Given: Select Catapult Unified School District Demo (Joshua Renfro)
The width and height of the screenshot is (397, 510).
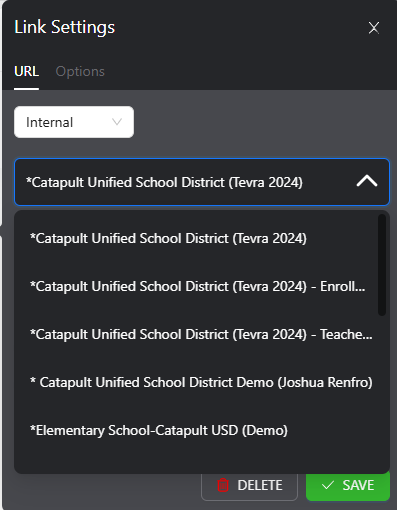Looking at the screenshot, I should pyautogui.click(x=202, y=382).
